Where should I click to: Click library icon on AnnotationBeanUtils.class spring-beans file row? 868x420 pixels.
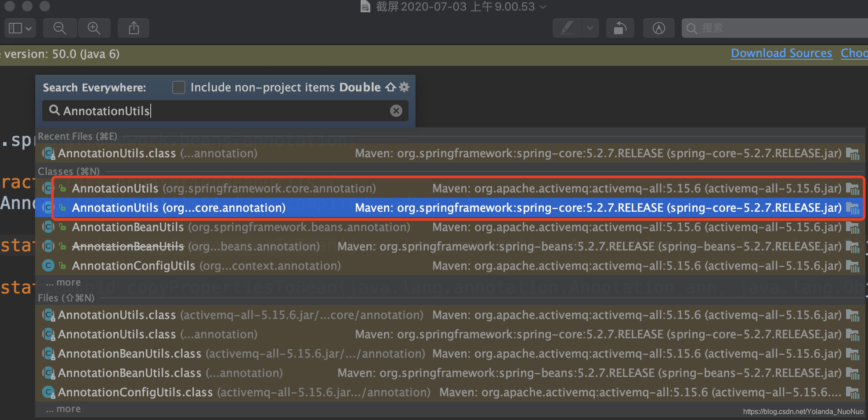pos(853,373)
